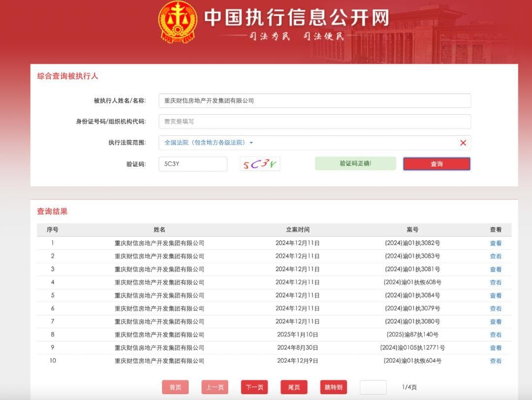Click the 综合查询被执行人 heading
The height and width of the screenshot is (400, 532).
(x=67, y=76)
